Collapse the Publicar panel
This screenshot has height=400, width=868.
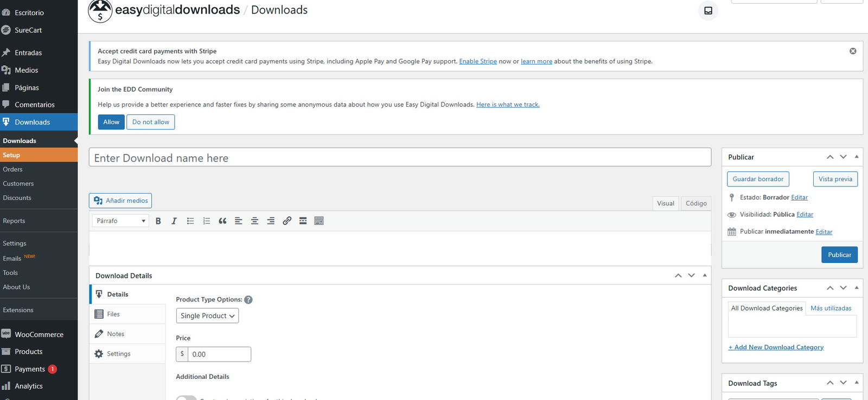pos(857,157)
